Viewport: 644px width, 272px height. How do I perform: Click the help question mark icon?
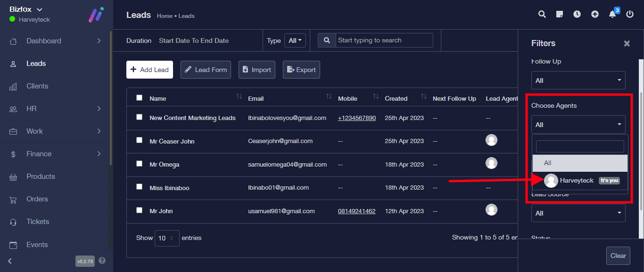tap(102, 261)
